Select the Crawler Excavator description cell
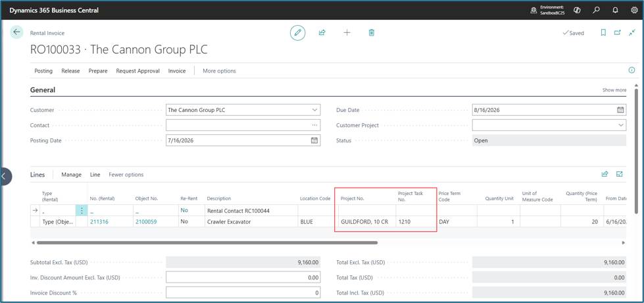The width and height of the screenshot is (644, 303). (x=251, y=221)
